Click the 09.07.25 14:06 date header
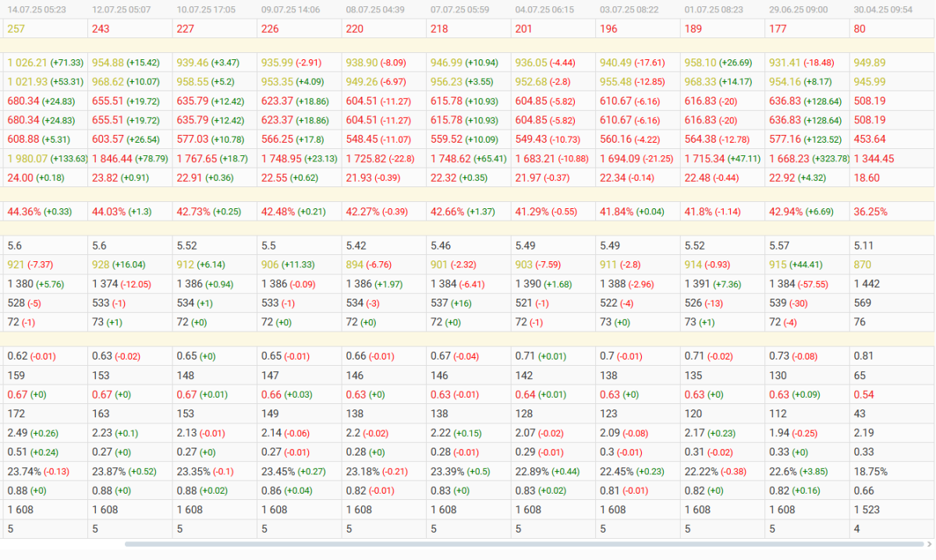Viewport: 936px width, 560px height. 291,10
